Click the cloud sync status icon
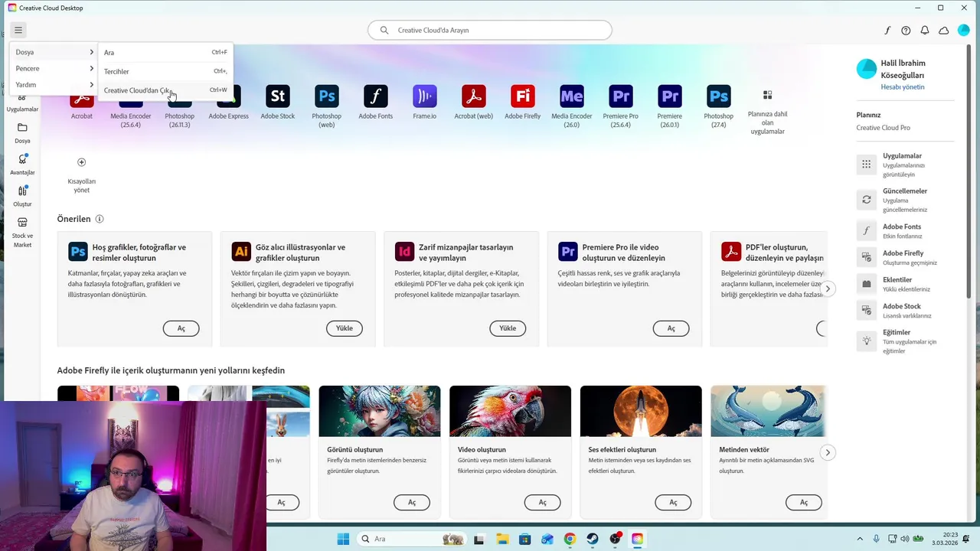The height and width of the screenshot is (551, 980). [x=944, y=31]
